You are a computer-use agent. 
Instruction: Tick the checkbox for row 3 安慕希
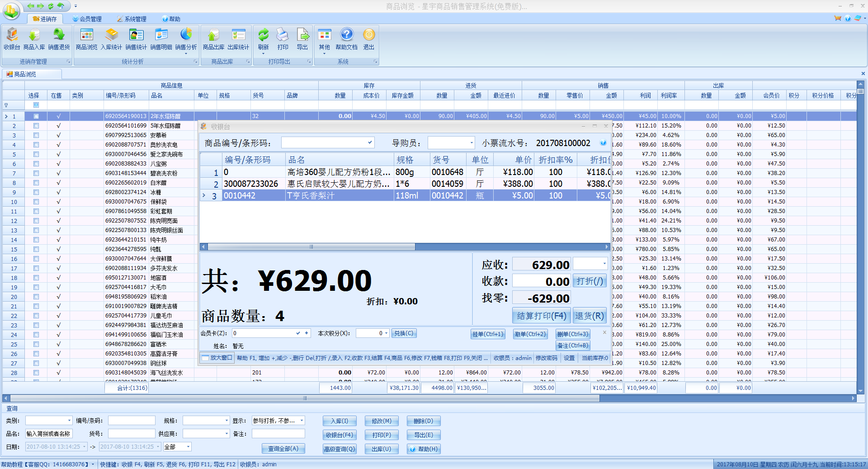(x=36, y=135)
